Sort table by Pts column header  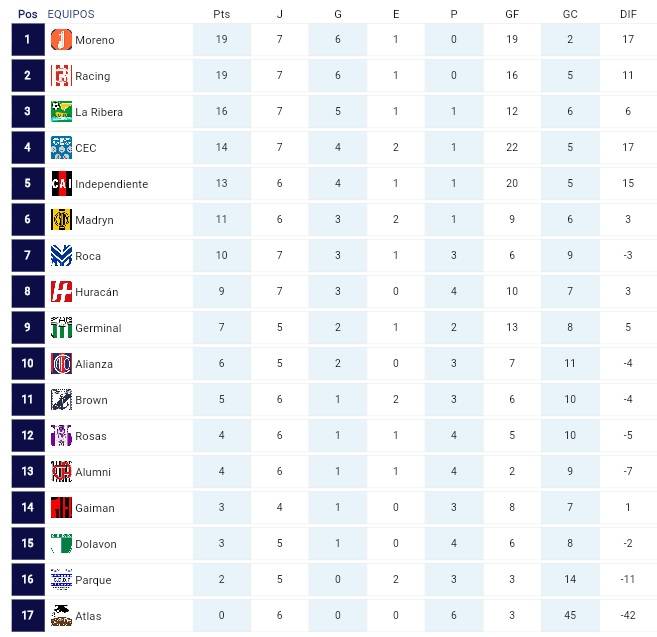(x=221, y=14)
